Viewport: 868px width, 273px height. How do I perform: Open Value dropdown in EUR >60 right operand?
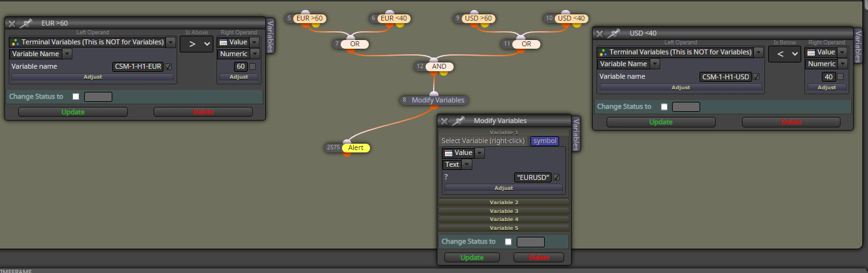pyautogui.click(x=254, y=42)
